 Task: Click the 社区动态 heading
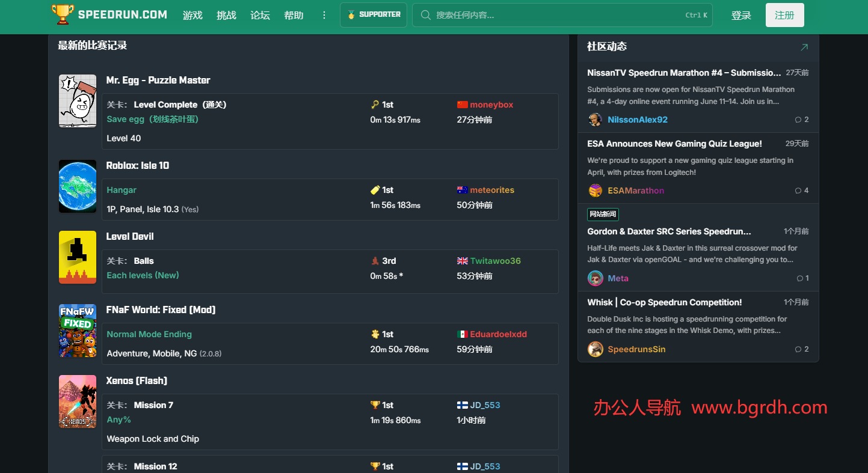[x=607, y=47]
